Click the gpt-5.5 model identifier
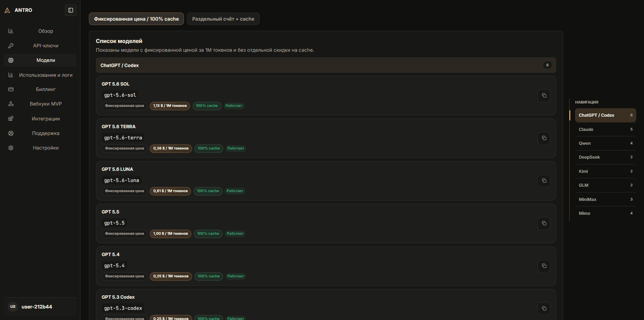The width and height of the screenshot is (644, 320). pyautogui.click(x=114, y=223)
